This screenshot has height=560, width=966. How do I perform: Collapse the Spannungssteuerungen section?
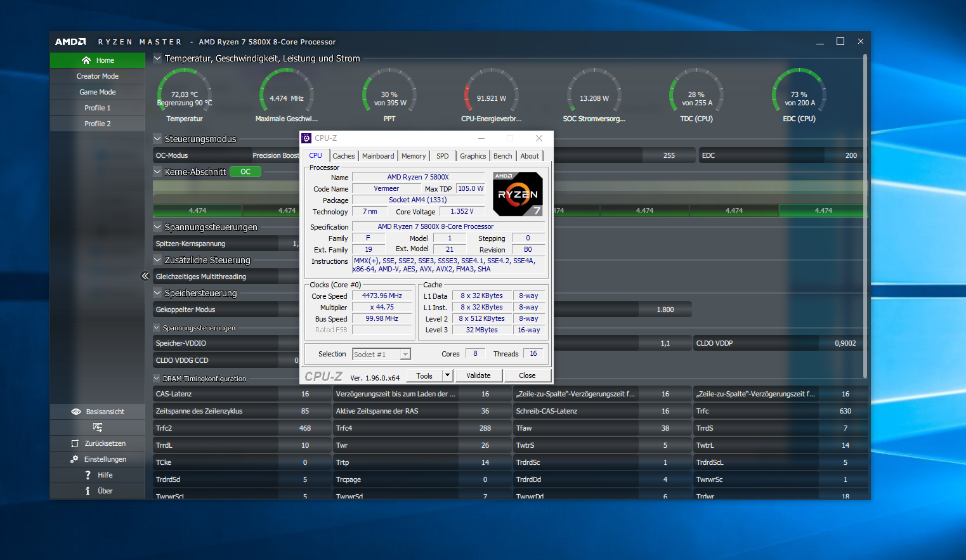pyautogui.click(x=157, y=226)
